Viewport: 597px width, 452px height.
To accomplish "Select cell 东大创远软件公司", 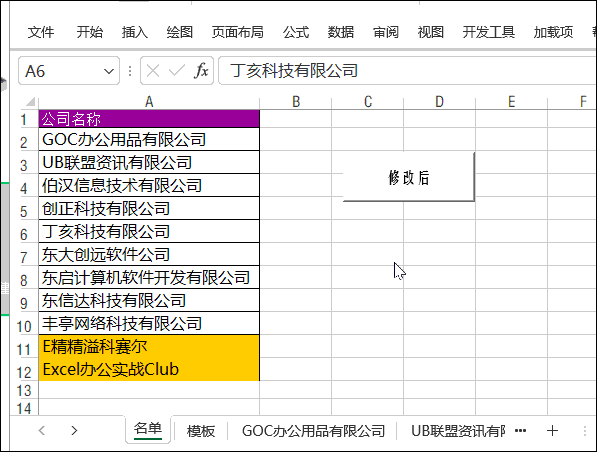I will [149, 254].
